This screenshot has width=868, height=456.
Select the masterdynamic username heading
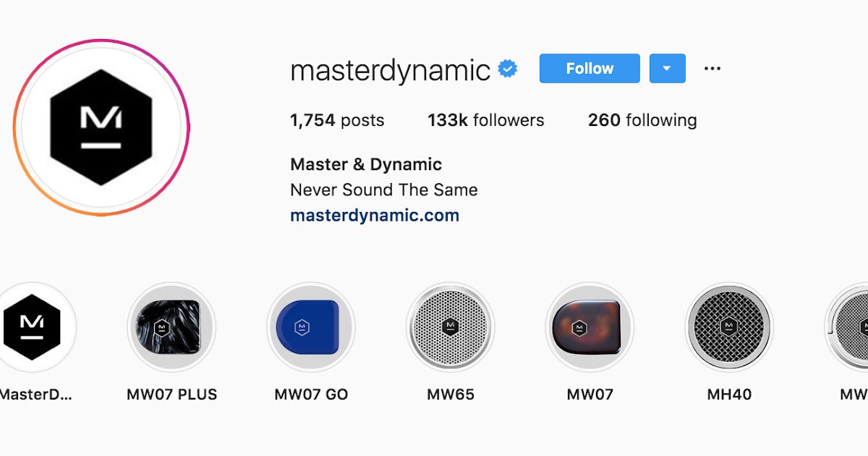[x=391, y=70]
